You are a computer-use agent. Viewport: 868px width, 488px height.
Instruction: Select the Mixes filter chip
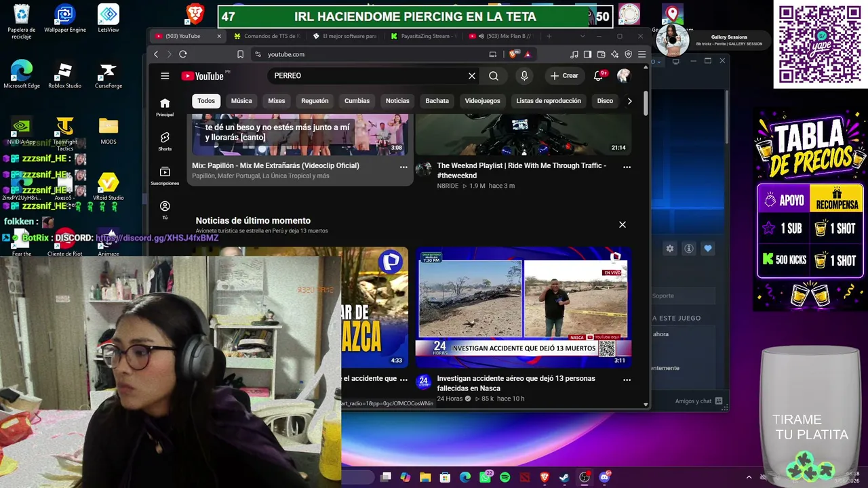(277, 101)
